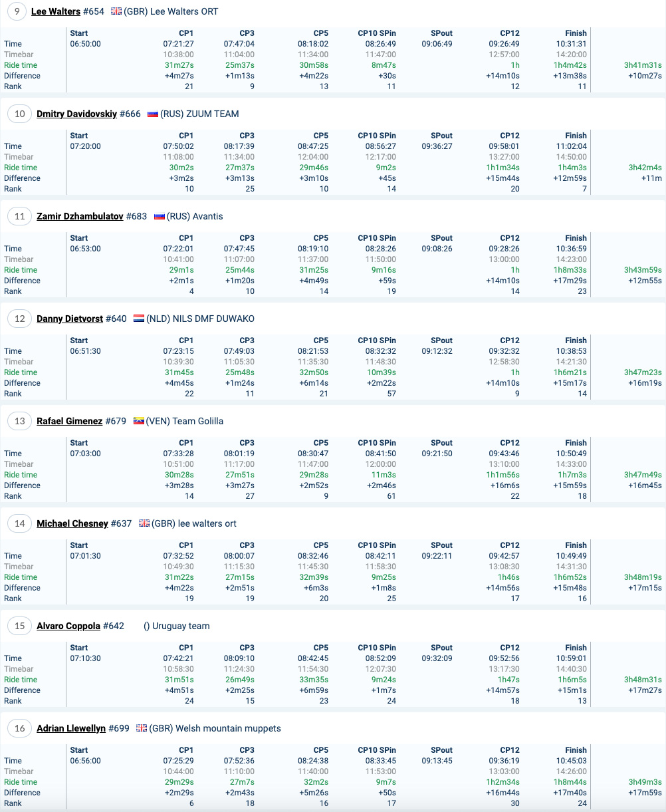Click the Netherlands flag by Danny Dietvorst
This screenshot has height=812, width=666.
coord(139,319)
